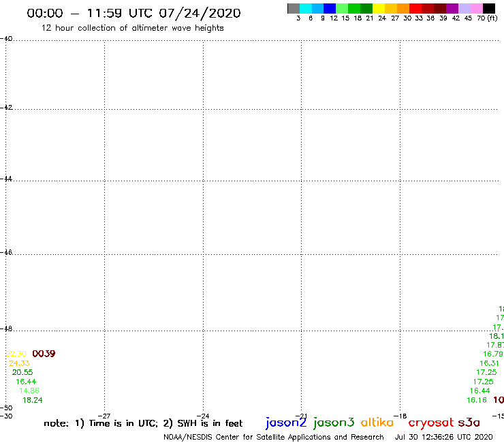Click the wave height value 24.33
The height and width of the screenshot is (443, 504).
19,363
